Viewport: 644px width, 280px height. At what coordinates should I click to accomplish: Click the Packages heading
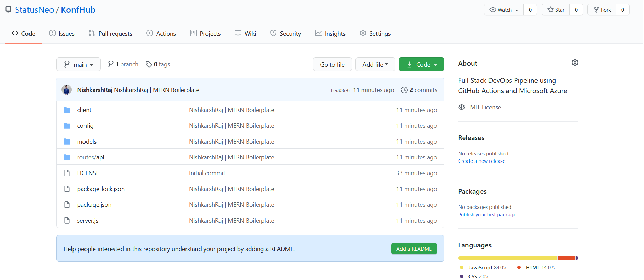coord(472,191)
